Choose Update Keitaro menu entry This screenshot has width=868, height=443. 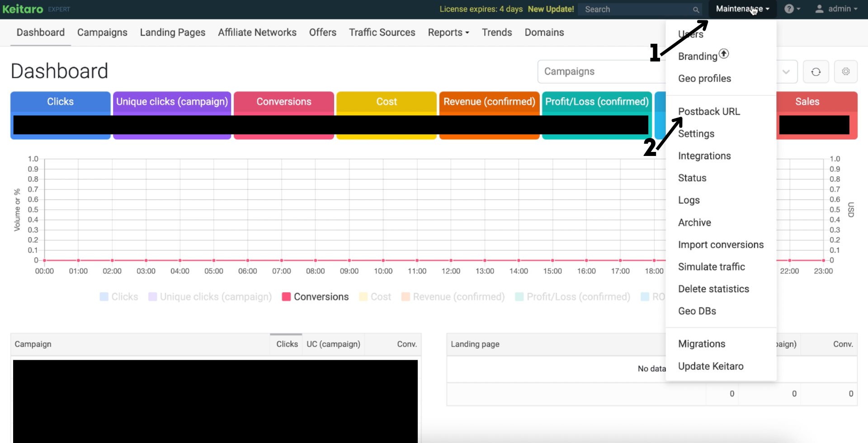click(x=710, y=366)
